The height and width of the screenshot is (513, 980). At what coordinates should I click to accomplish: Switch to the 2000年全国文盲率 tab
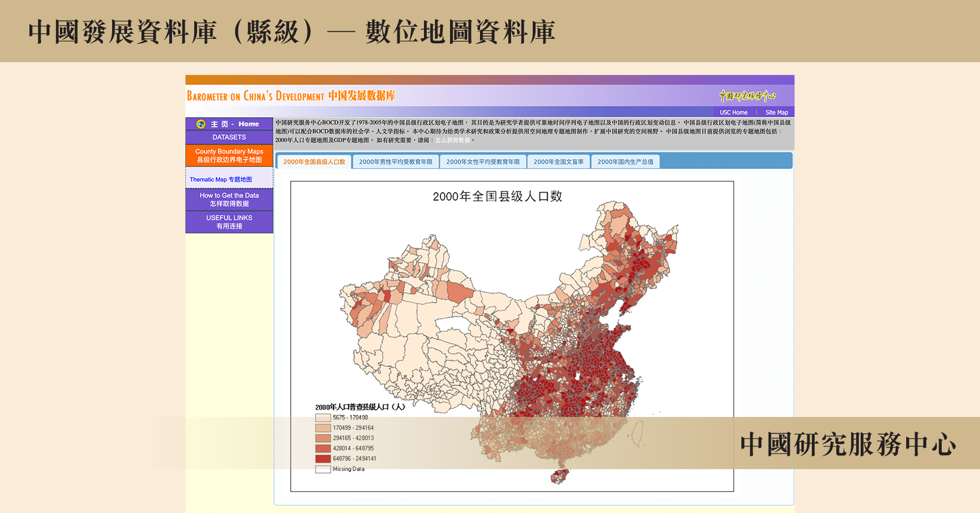tap(558, 162)
